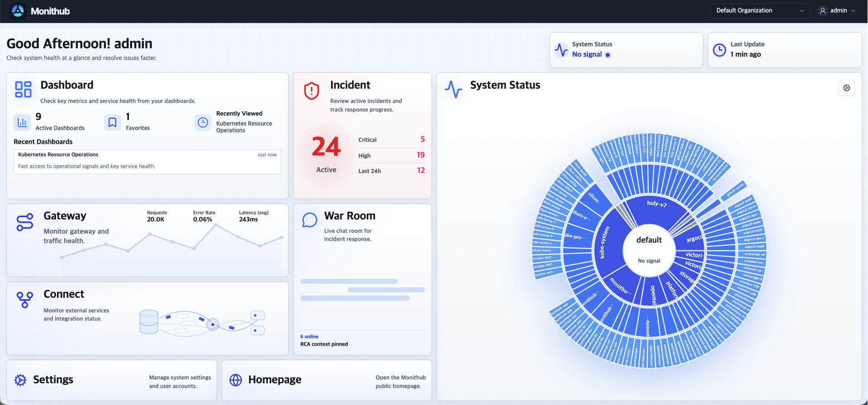Click the RCA context pinned text
This screenshot has height=405, width=868.
click(324, 344)
